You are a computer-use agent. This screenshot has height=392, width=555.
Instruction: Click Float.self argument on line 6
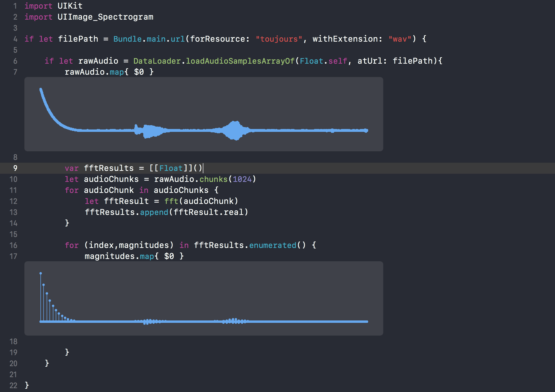coord(323,61)
